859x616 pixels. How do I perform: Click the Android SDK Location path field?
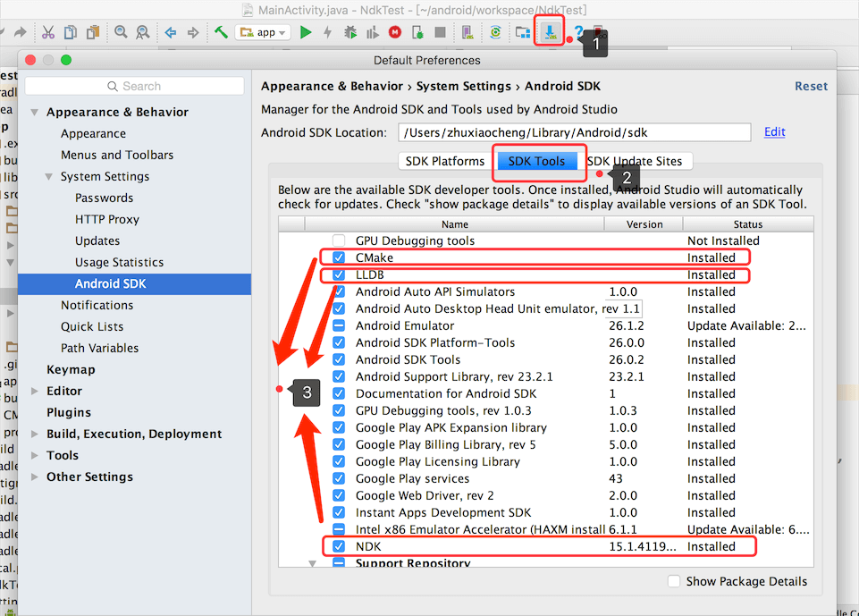point(574,132)
